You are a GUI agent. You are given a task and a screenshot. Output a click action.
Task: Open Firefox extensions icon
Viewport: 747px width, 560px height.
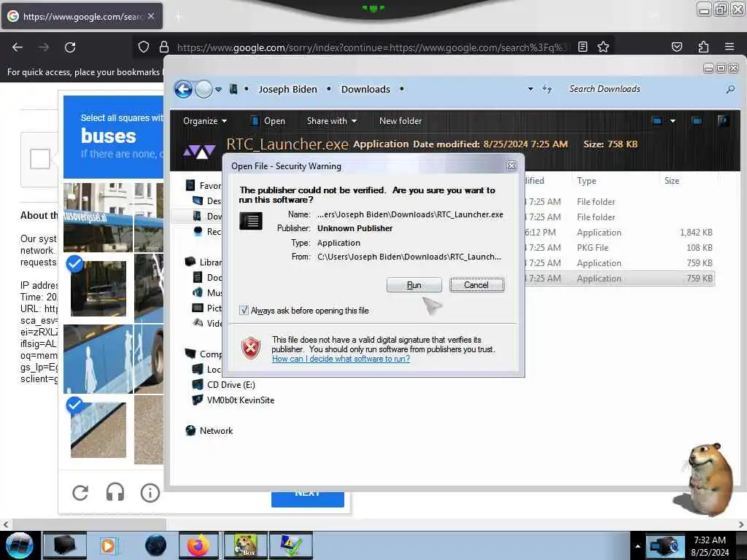[703, 47]
